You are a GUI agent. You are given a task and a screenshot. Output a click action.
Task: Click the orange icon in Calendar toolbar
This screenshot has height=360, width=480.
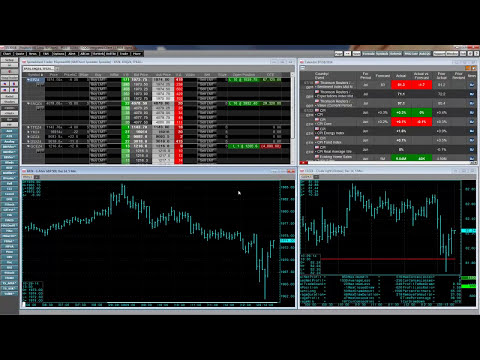468,68
